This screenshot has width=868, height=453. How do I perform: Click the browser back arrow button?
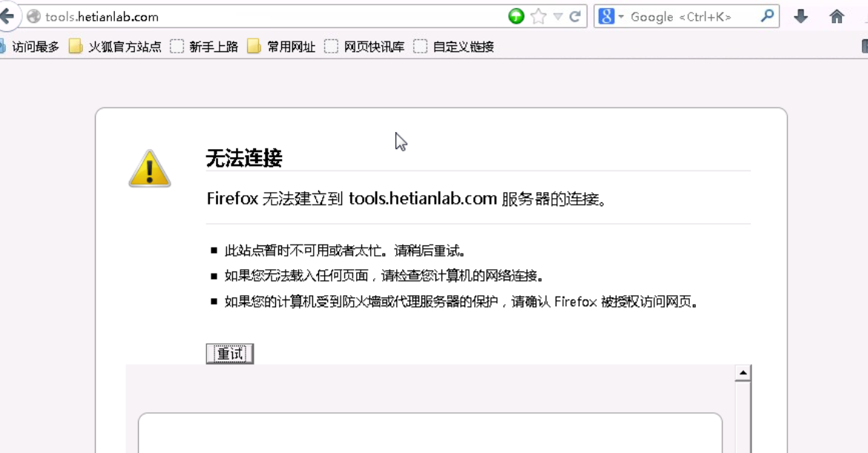tap(7, 16)
